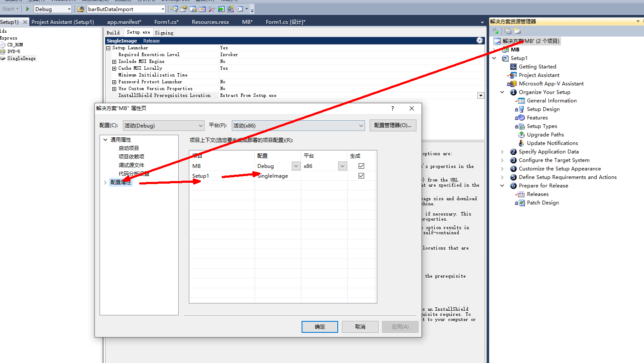The height and width of the screenshot is (363, 644).
Task: Select 启动项目 in the properties tree
Action: coord(128,148)
